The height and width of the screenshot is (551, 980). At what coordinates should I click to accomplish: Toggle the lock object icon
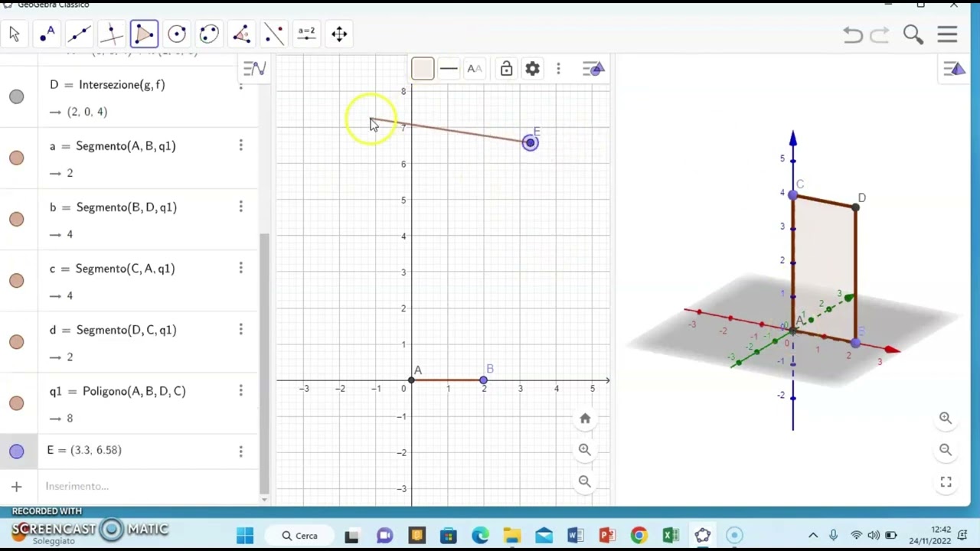click(506, 69)
